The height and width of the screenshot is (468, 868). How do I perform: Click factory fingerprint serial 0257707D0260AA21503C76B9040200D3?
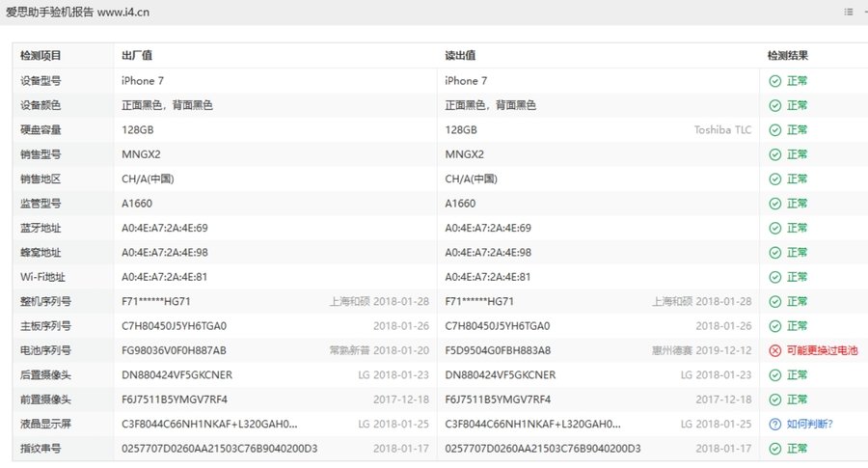(219, 449)
